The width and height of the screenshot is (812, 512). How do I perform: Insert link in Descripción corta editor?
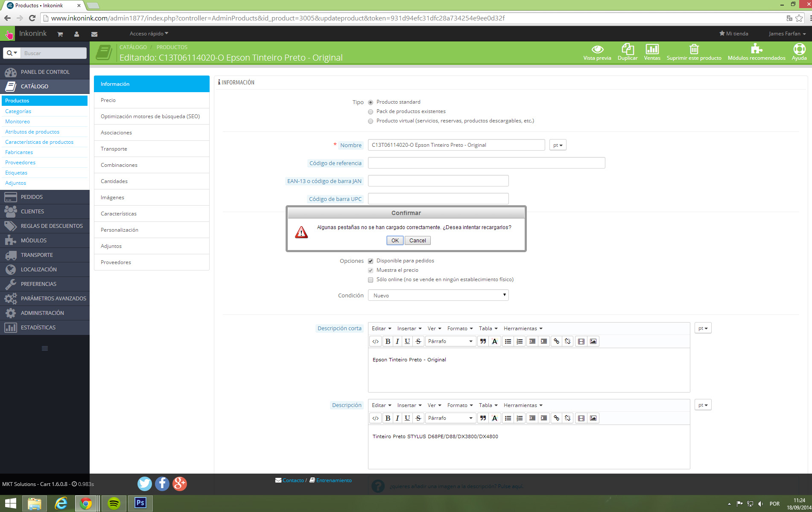tap(556, 341)
